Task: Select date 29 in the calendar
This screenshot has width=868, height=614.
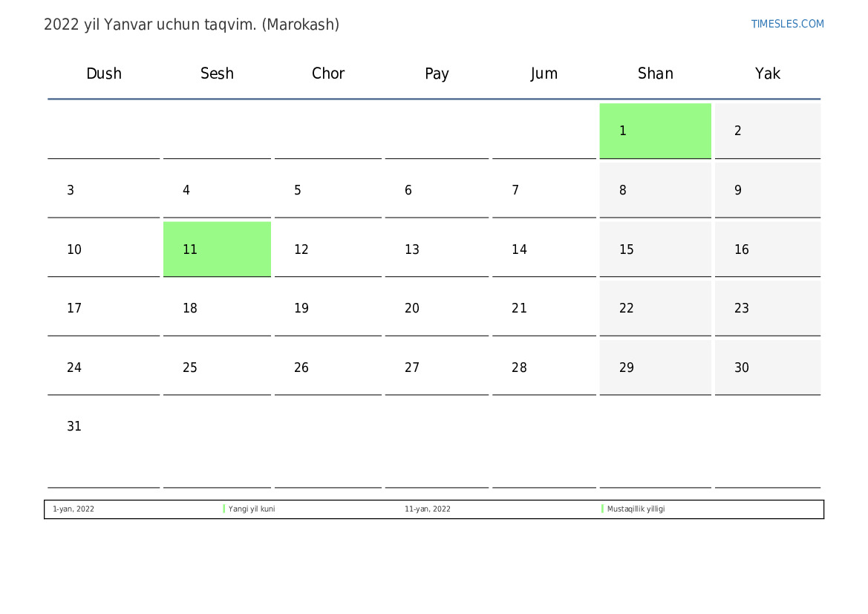Action: coord(655,367)
